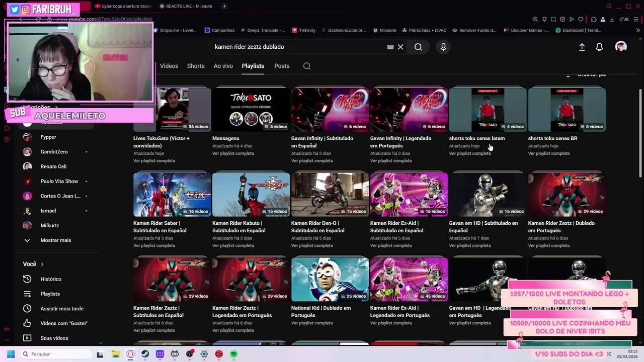Clear the search text with the X
The height and width of the screenshot is (362, 644).
tap(400, 47)
